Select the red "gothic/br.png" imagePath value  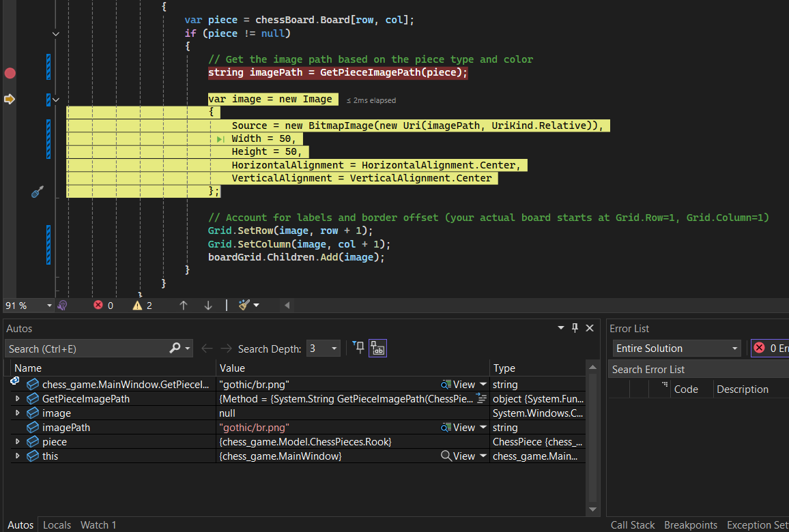(x=254, y=428)
